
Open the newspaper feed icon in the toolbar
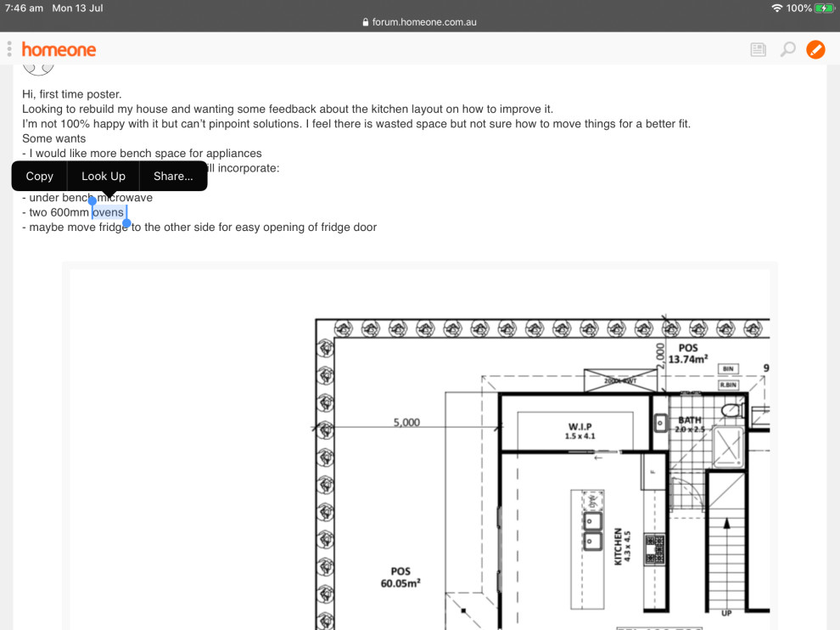point(758,49)
